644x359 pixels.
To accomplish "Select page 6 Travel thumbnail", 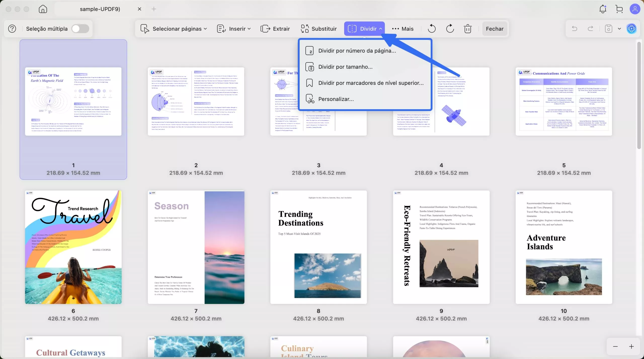I will 73,247.
